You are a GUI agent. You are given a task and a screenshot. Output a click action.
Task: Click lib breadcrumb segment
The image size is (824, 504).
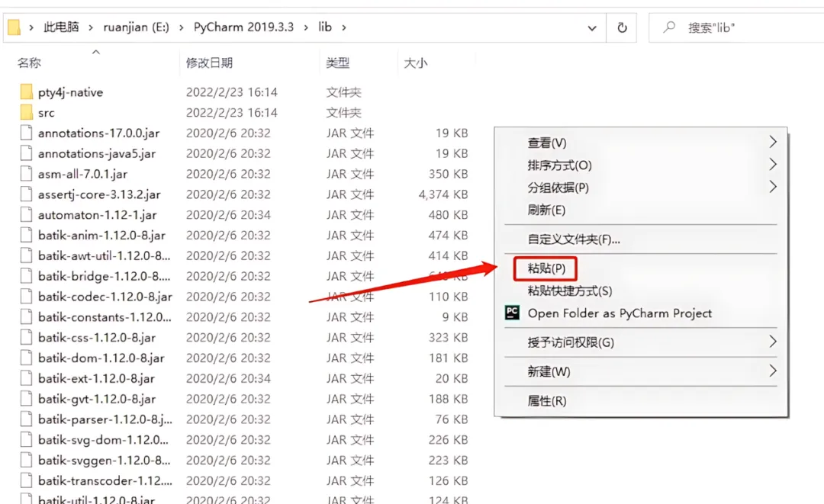click(325, 27)
